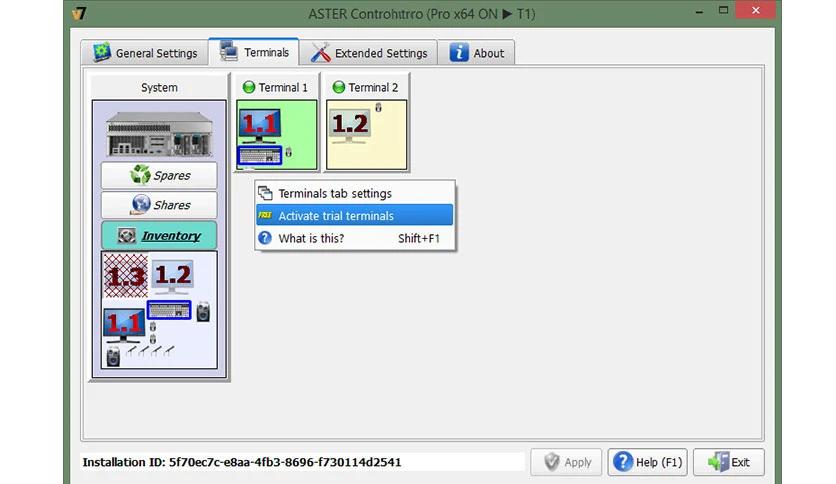
Task: Select the speaker icon beside the microphones
Action: tap(113, 356)
